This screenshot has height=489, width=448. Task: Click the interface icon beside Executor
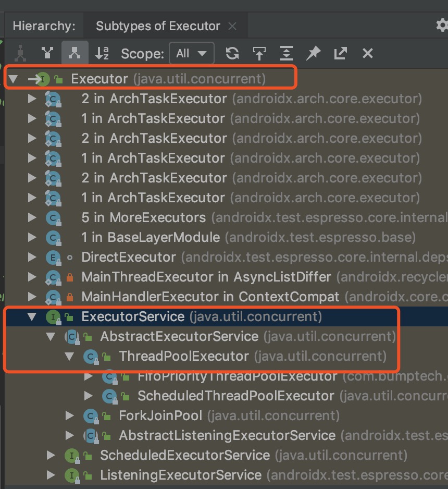pyautogui.click(x=43, y=79)
